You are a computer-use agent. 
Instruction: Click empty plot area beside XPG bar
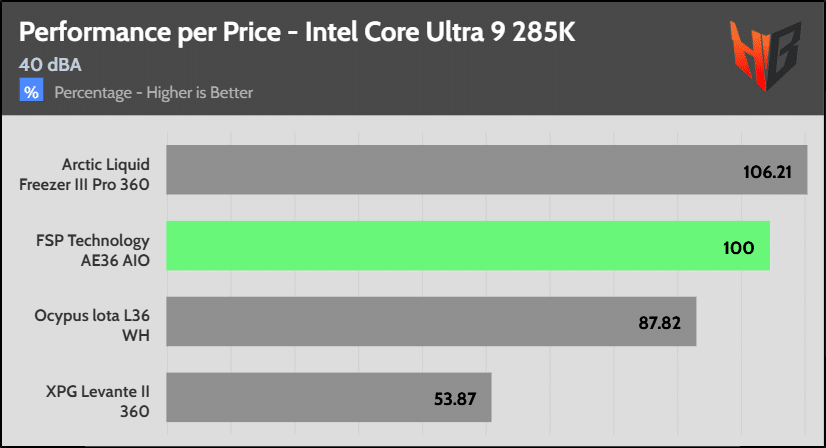coord(648,397)
